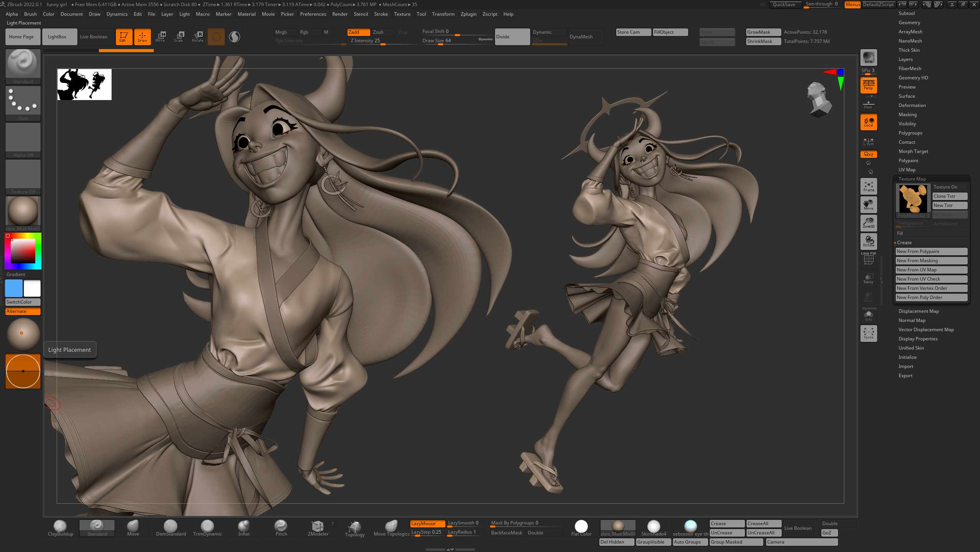Toggle the Texture On switch
Screen dimensions: 980x552
(950, 187)
